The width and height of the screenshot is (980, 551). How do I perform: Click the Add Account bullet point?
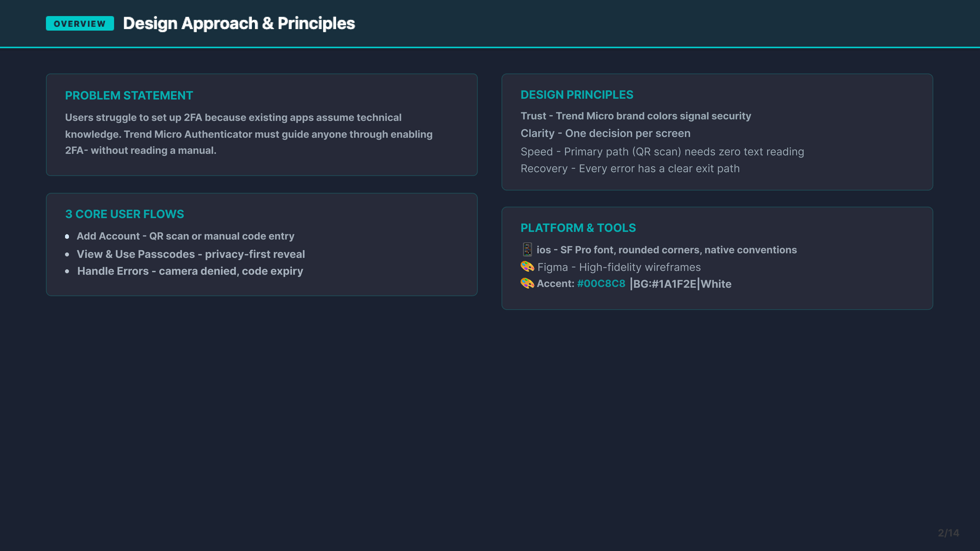point(185,236)
